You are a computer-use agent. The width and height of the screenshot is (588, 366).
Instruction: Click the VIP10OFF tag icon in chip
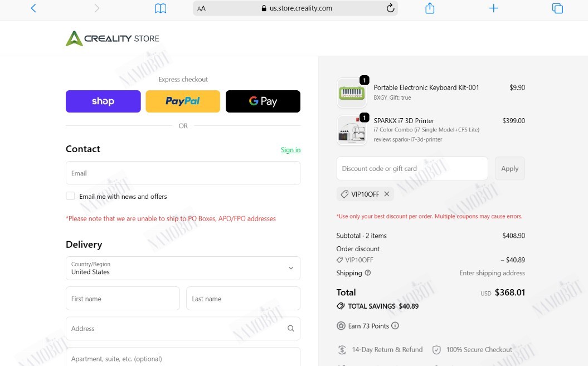(344, 194)
